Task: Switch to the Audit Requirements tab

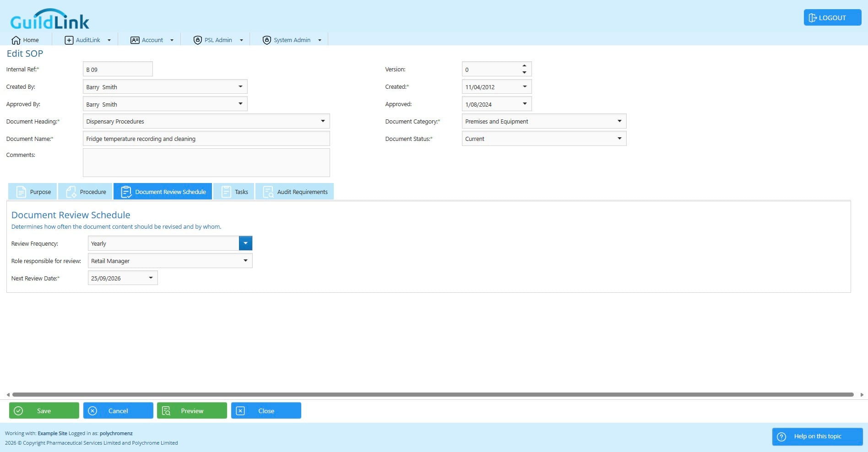Action: [x=294, y=192]
